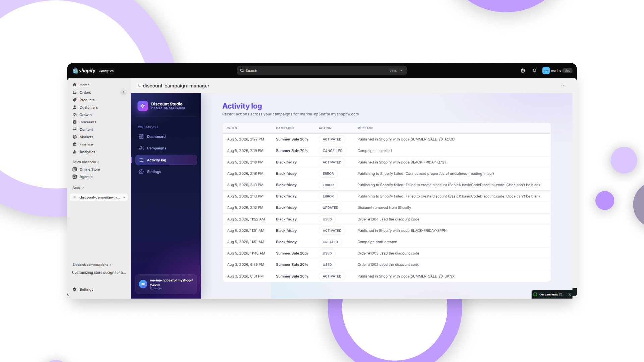This screenshot has width=644, height=362.
Task: Click ACTIVATED badge in Aug 5 2:22 PM row
Action: pos(332,139)
